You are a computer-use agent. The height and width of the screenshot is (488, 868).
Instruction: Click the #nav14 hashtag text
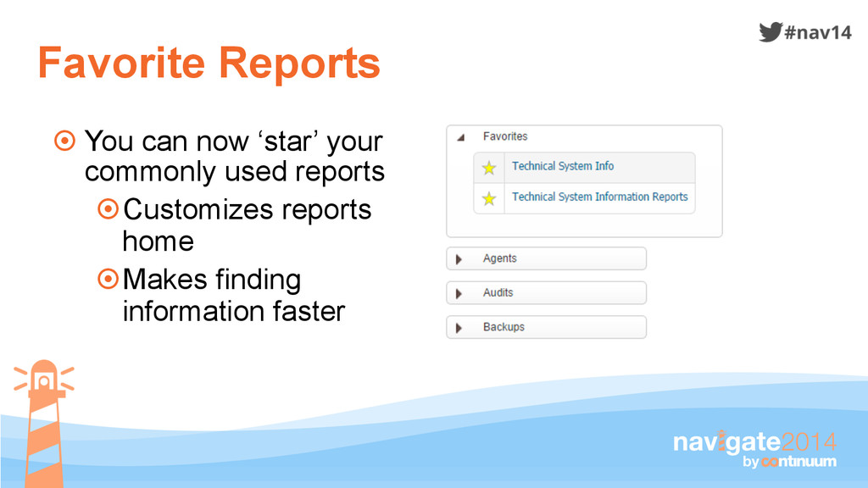click(818, 32)
